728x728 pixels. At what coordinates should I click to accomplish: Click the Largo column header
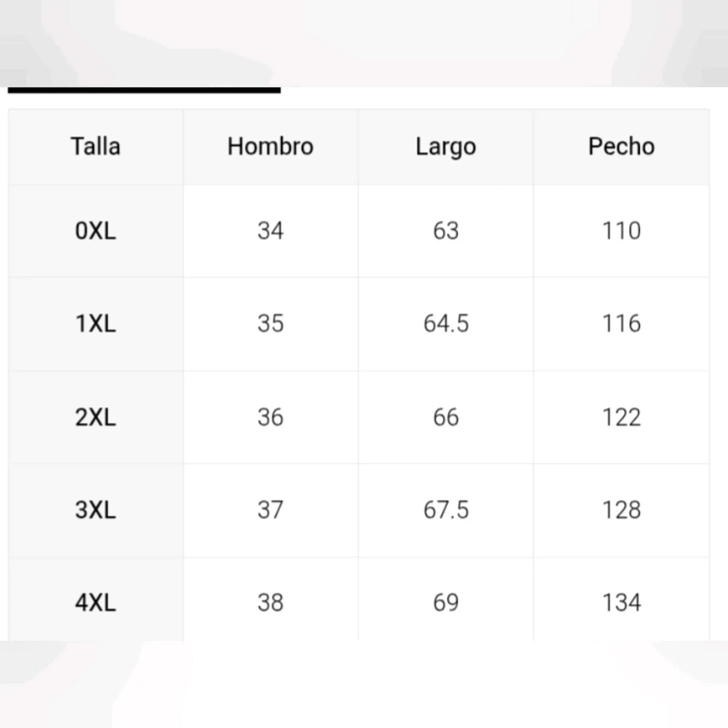pos(446,147)
